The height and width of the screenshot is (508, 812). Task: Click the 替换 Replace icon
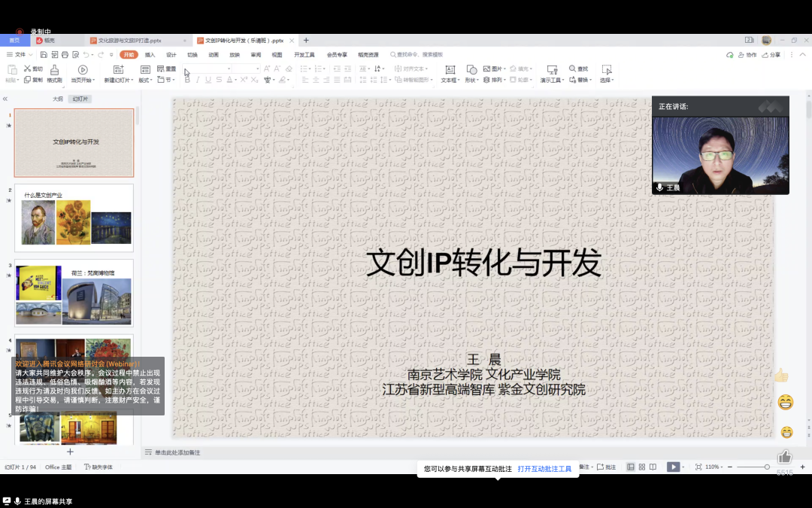click(580, 79)
